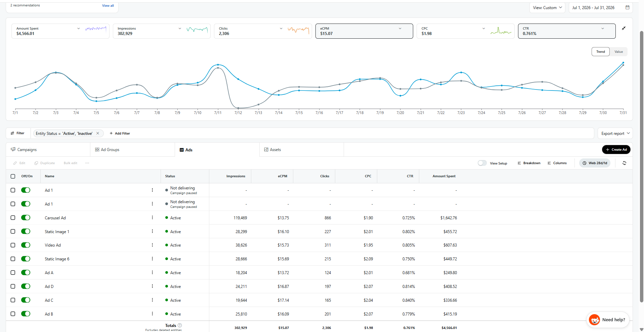Click the Totals help question mark icon

(180, 325)
